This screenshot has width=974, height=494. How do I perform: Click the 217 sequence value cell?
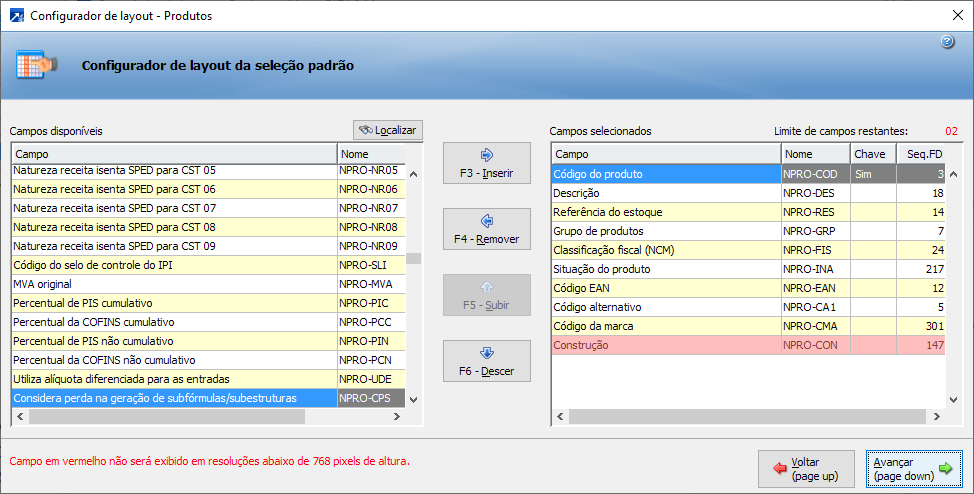921,269
